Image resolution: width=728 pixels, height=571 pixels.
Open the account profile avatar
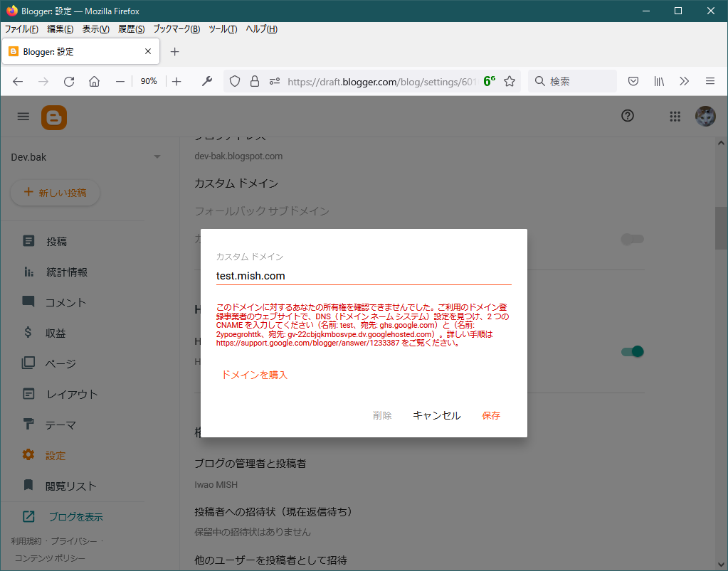[705, 117]
